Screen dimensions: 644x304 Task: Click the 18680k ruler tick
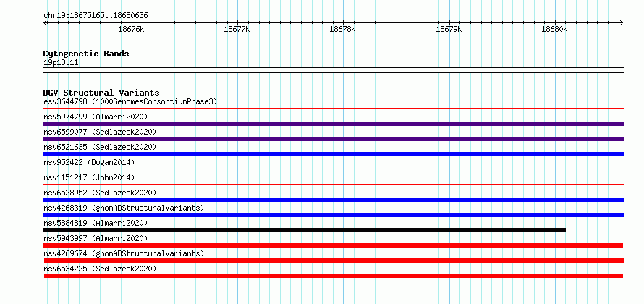[x=555, y=29]
